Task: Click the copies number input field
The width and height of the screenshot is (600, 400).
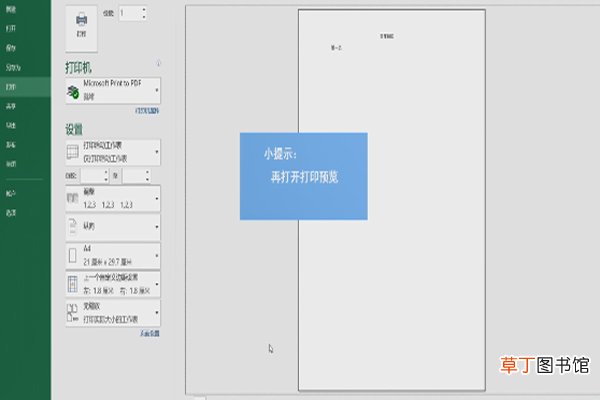Action: (130, 13)
